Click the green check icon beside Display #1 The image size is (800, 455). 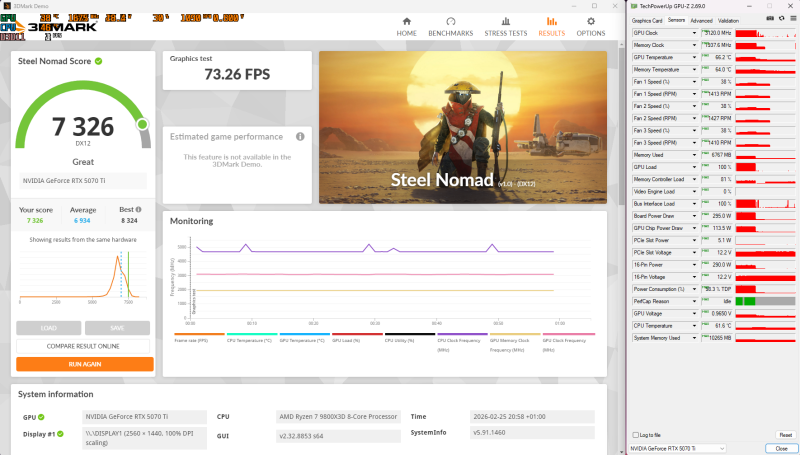point(60,434)
